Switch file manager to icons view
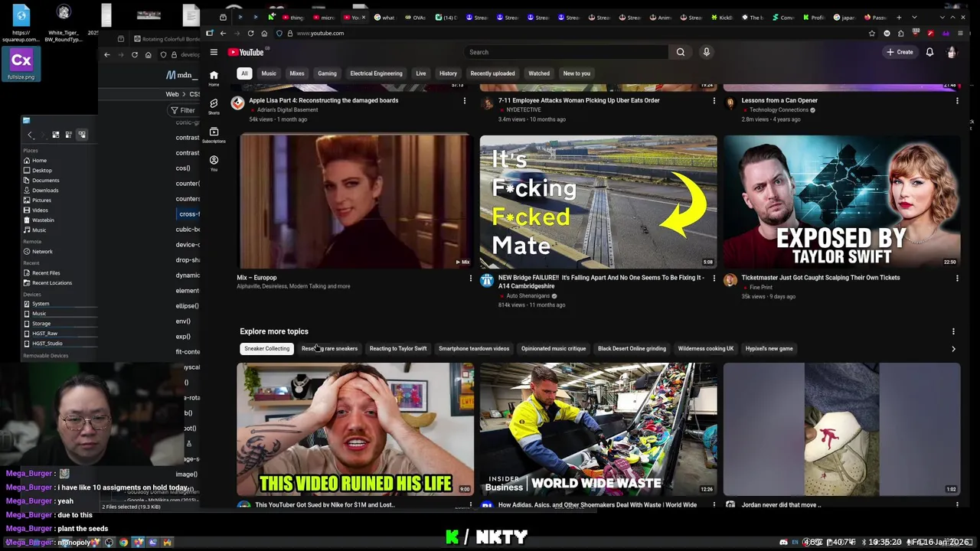This screenshot has height=551, width=980. [x=55, y=135]
